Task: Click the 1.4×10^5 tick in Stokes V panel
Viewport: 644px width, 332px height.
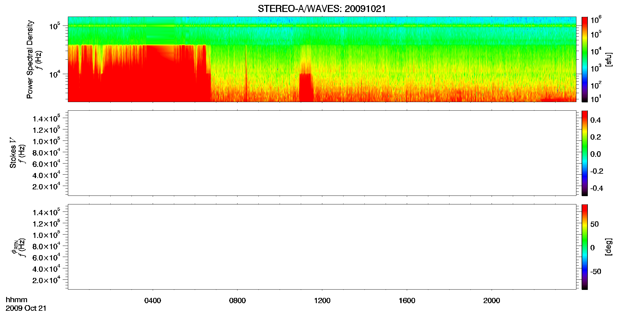Action: click(46, 119)
